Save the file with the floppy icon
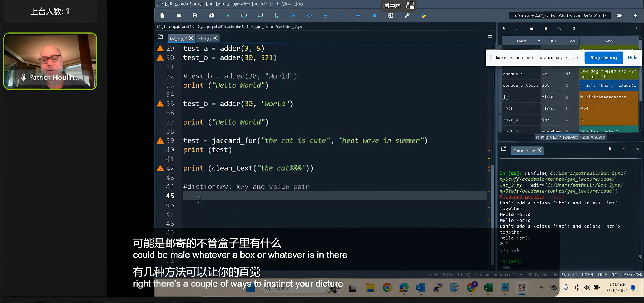Viewport: 644px width, 303px height. tap(195, 16)
